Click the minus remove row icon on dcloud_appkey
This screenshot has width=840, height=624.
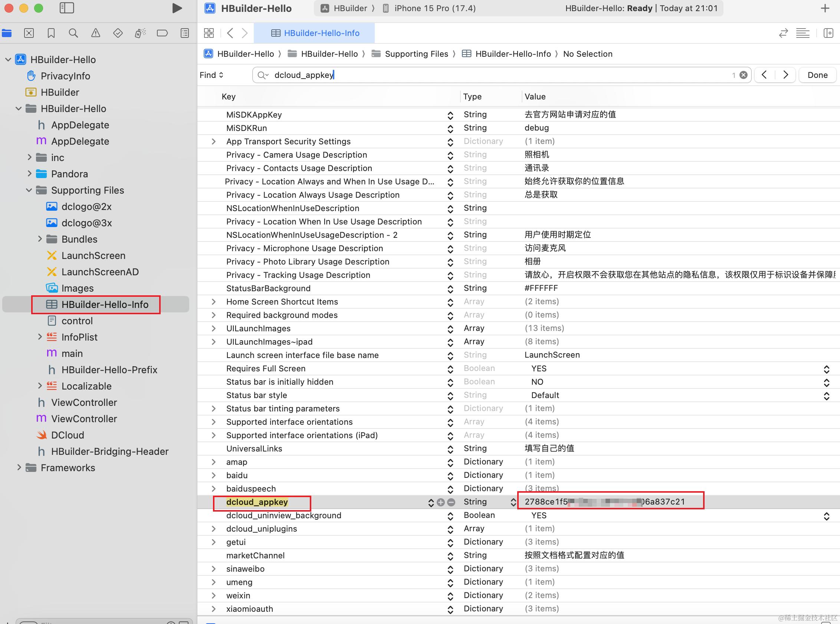tap(451, 502)
